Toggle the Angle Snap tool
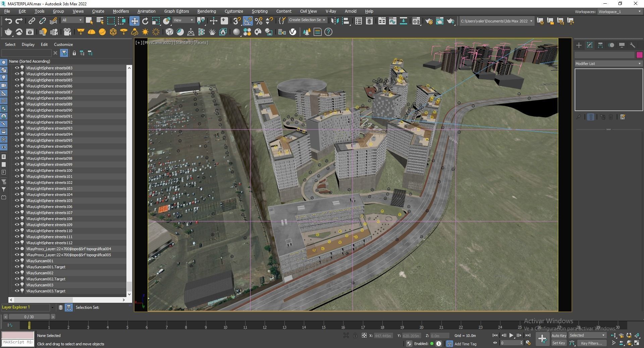The width and height of the screenshot is (644, 348). 248,21
